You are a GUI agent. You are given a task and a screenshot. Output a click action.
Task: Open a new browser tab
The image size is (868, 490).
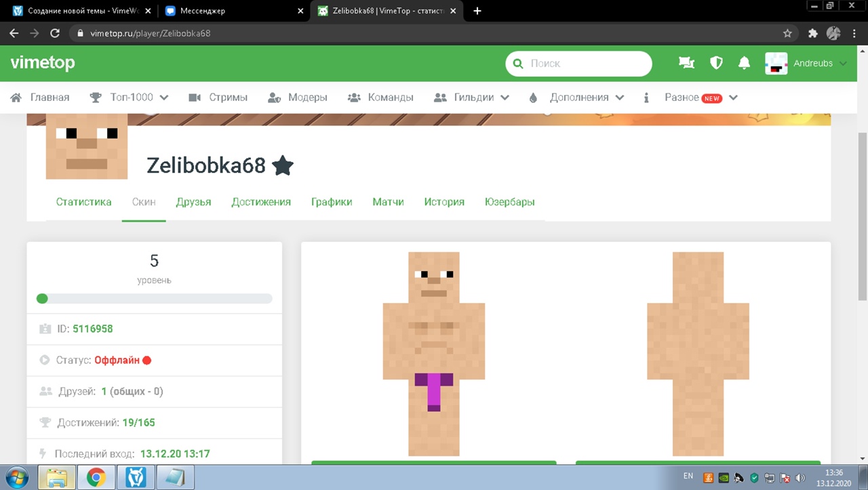477,11
